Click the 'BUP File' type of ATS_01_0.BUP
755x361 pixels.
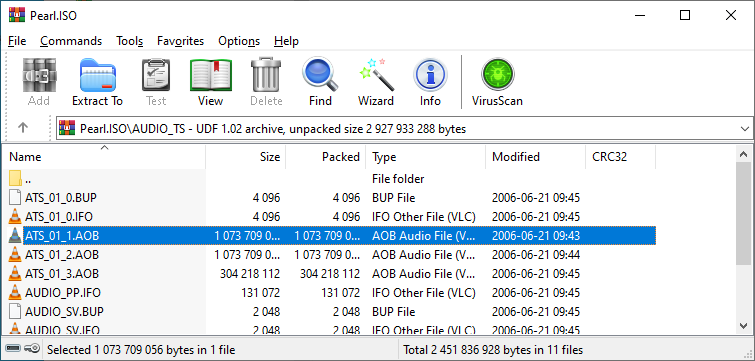pos(393,198)
